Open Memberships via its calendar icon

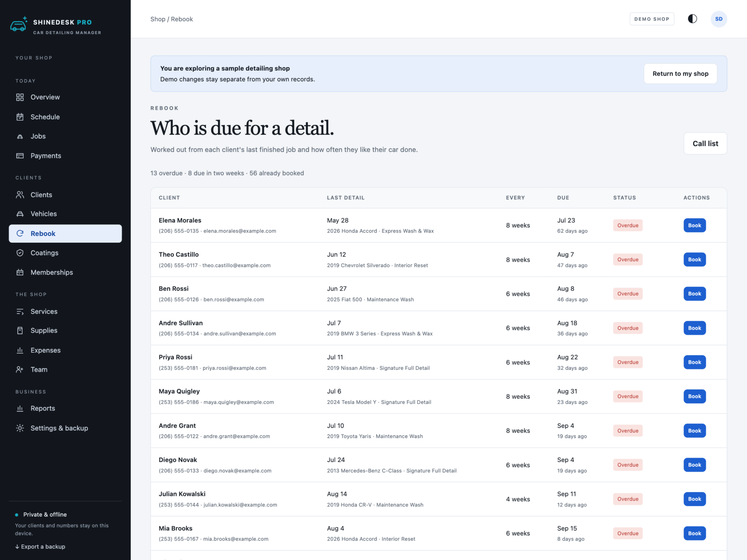20,272
